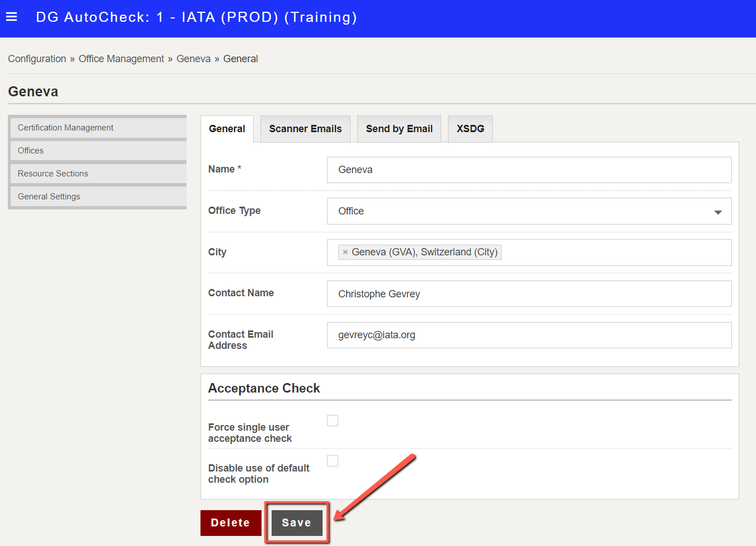Click the DG AutoCheck header title
756x546 pixels.
pyautogui.click(x=197, y=17)
